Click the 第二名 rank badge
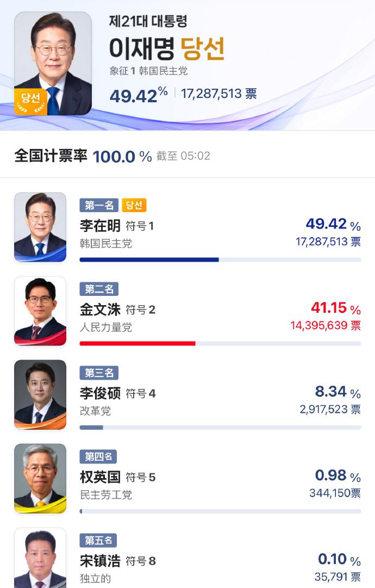 (x=98, y=289)
